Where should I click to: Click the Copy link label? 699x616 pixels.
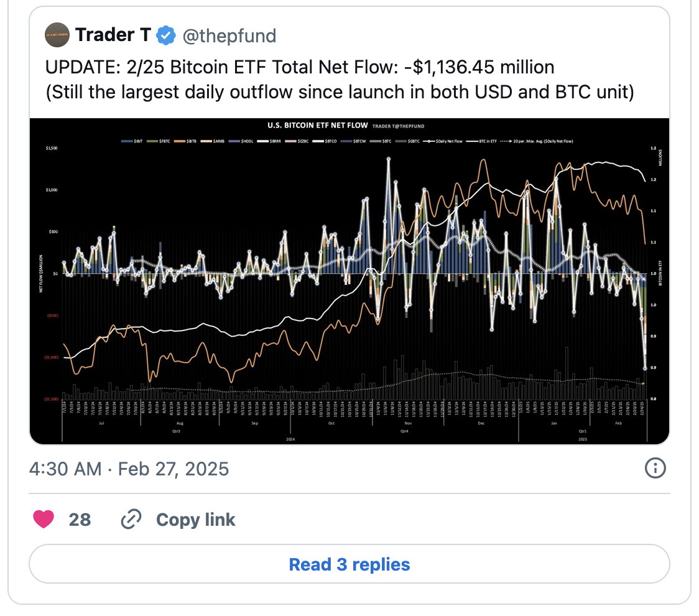point(195,520)
